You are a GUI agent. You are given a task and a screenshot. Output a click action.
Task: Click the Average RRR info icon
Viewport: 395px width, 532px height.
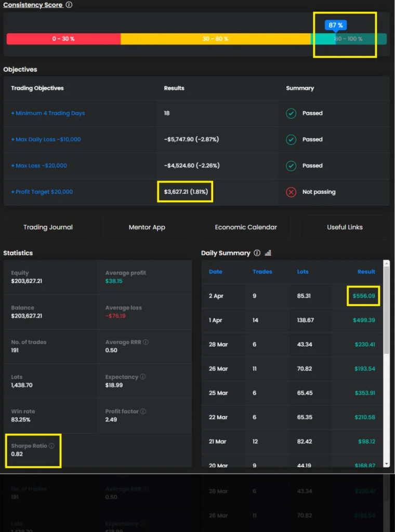[x=146, y=342]
